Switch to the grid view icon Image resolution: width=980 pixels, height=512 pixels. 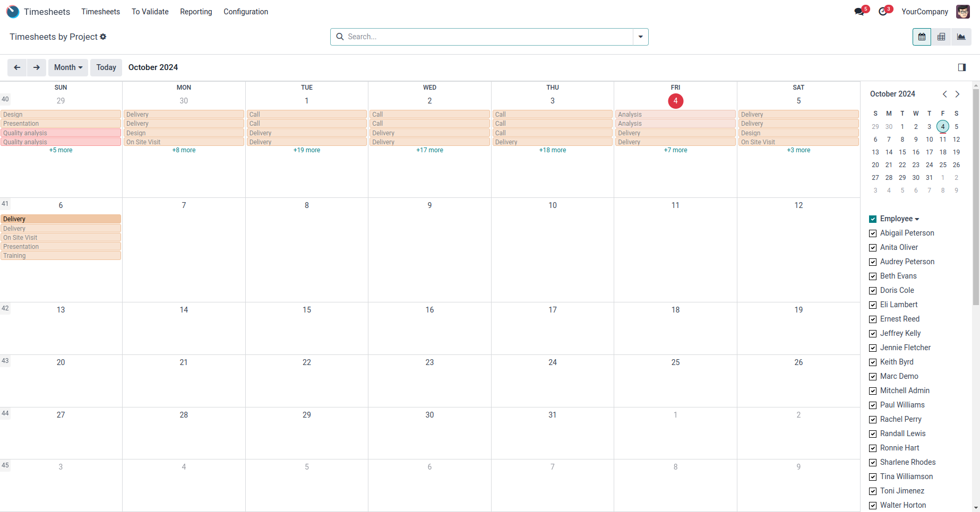click(x=941, y=37)
